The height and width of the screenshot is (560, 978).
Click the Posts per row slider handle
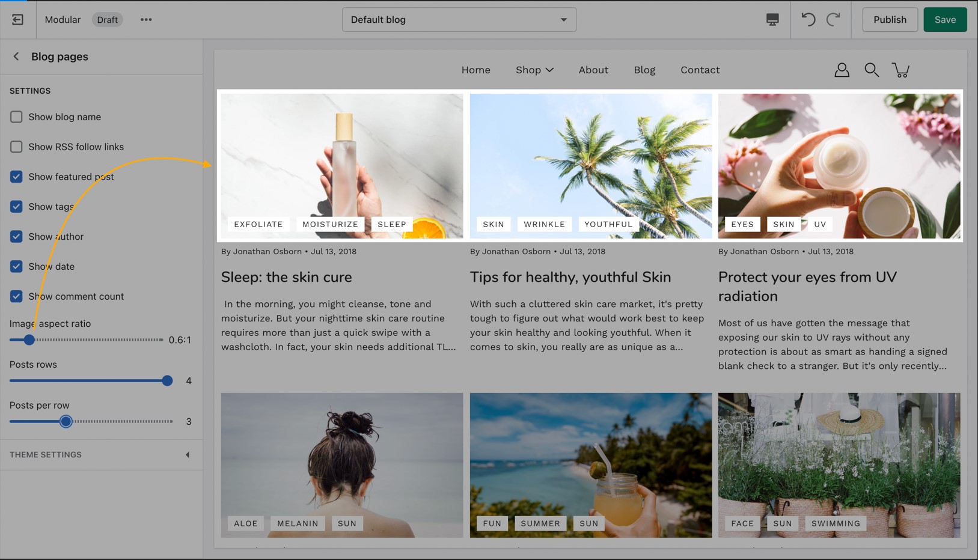click(66, 422)
